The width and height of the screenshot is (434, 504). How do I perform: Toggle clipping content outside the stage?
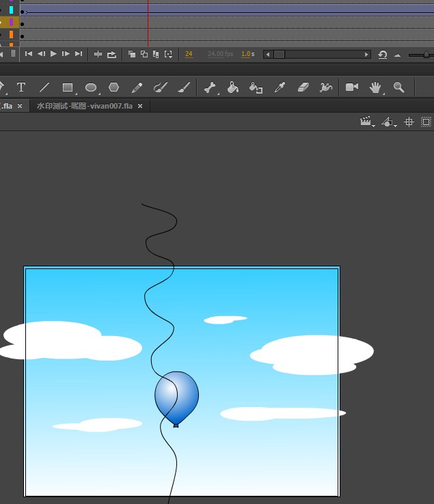tap(426, 122)
